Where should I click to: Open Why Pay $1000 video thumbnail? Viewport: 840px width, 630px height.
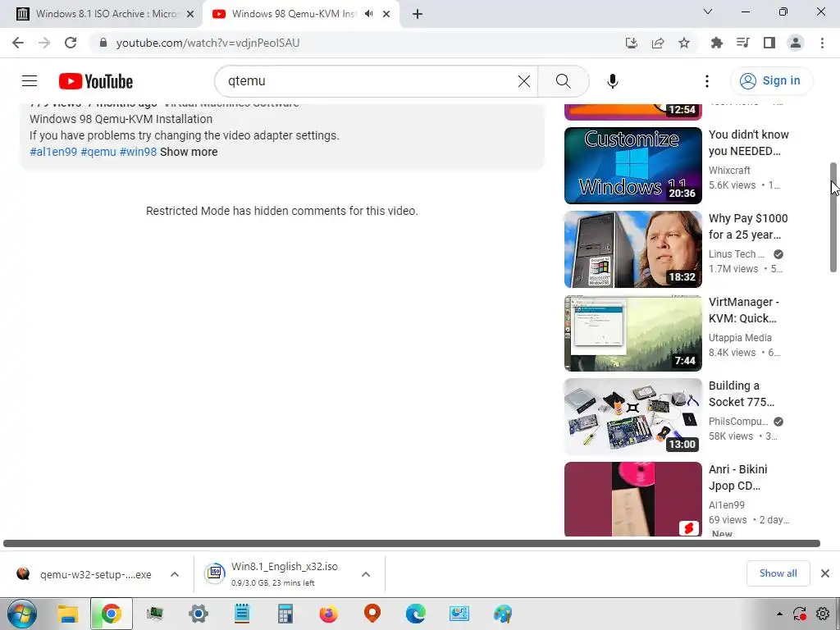pyautogui.click(x=632, y=249)
